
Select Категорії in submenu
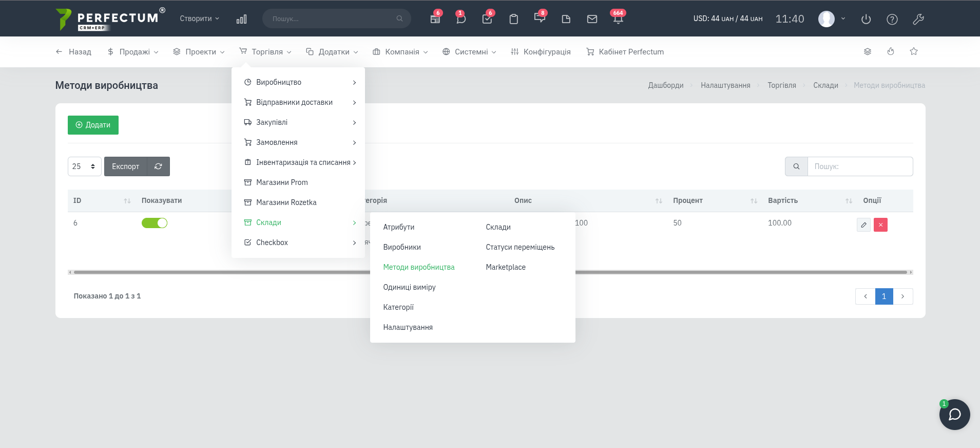coord(398,307)
